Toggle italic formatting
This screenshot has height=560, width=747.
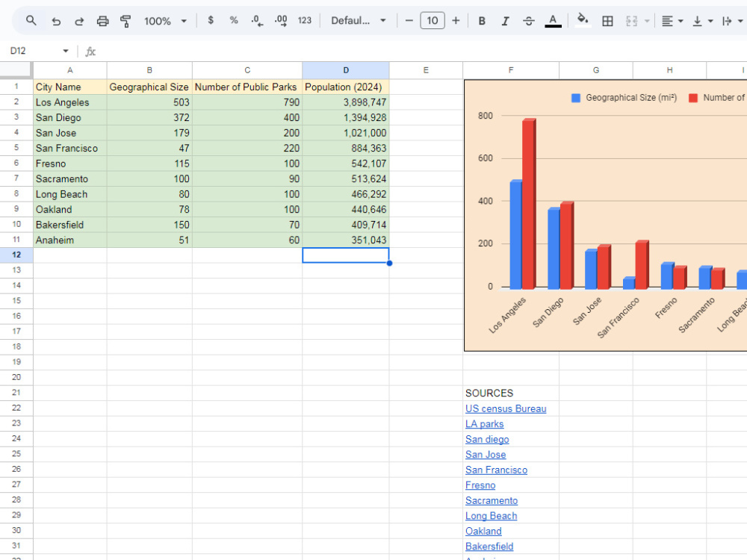[505, 21]
